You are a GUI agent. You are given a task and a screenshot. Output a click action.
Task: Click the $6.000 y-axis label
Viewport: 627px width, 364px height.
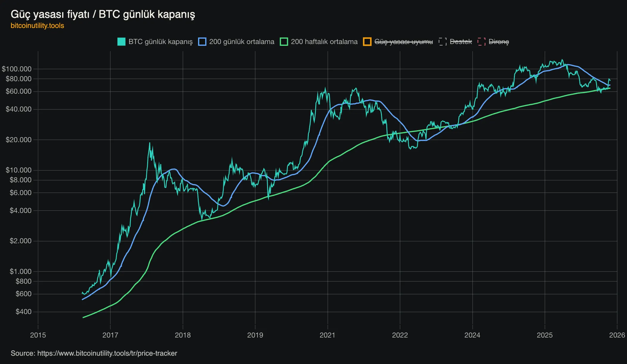[x=21, y=193]
